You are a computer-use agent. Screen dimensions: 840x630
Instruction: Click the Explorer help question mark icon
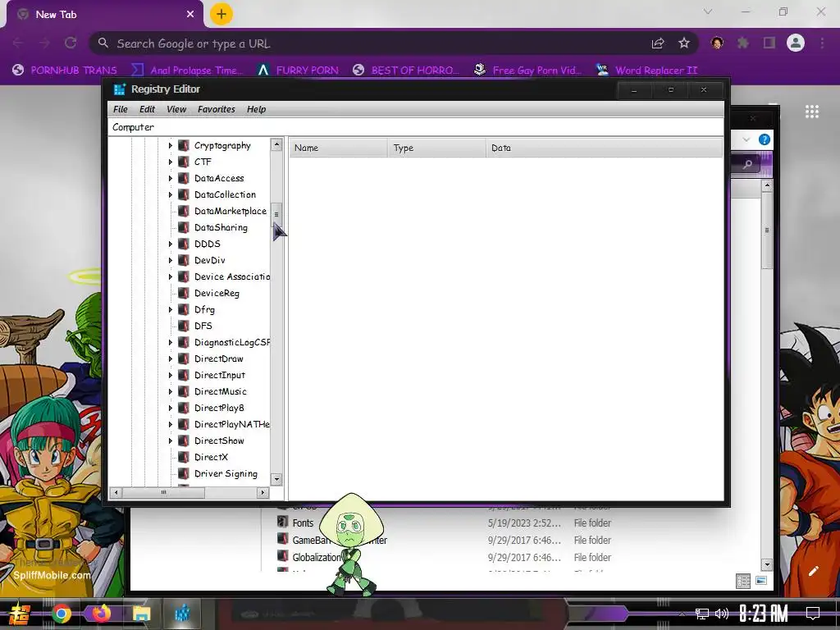click(x=765, y=139)
